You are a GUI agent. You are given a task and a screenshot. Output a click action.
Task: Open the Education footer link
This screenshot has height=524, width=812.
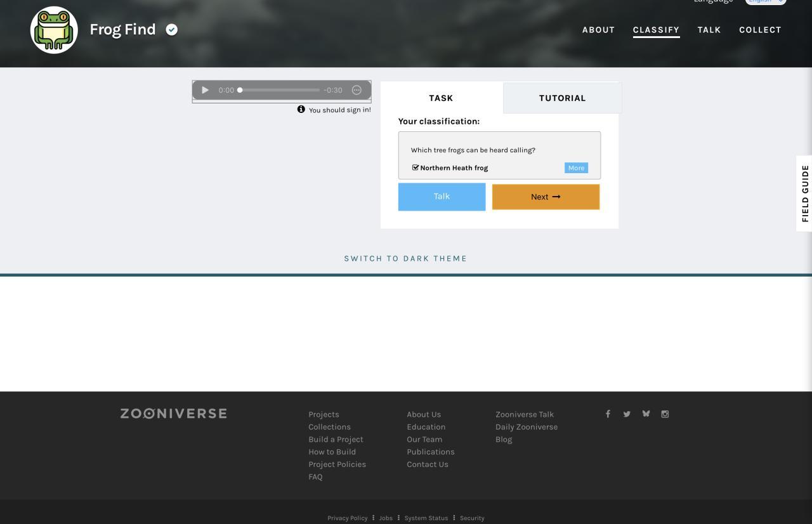426,427
